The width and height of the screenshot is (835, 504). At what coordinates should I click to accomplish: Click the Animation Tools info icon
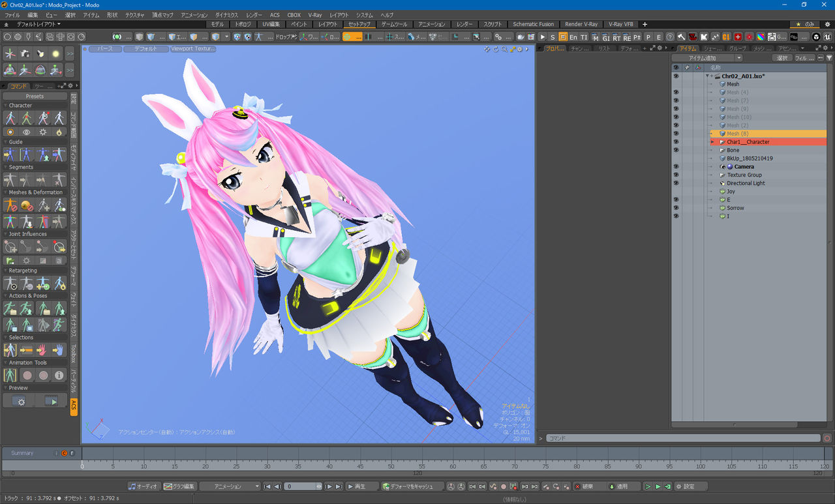[x=59, y=376]
